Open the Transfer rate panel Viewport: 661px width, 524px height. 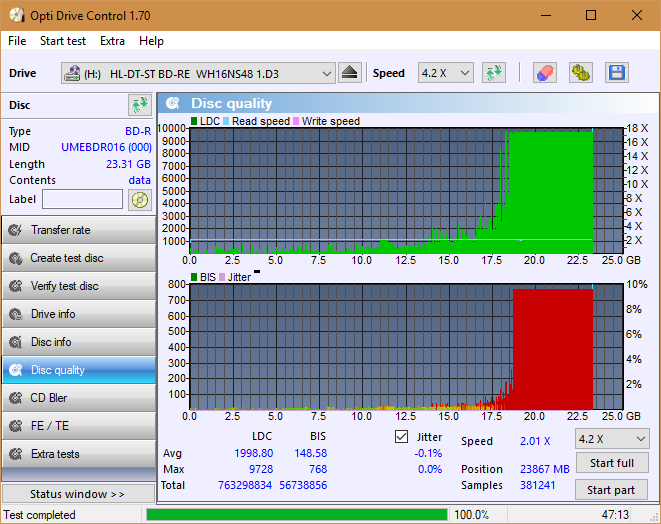(78, 230)
